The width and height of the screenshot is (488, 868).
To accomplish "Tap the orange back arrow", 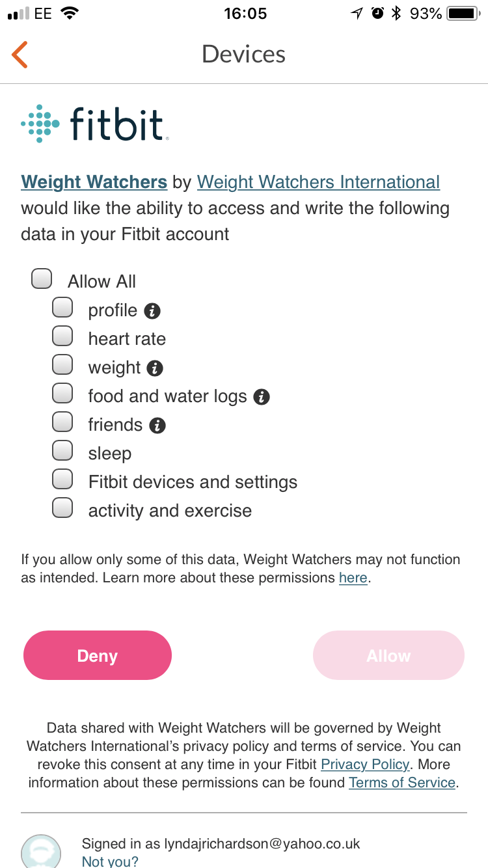I will (20, 55).
